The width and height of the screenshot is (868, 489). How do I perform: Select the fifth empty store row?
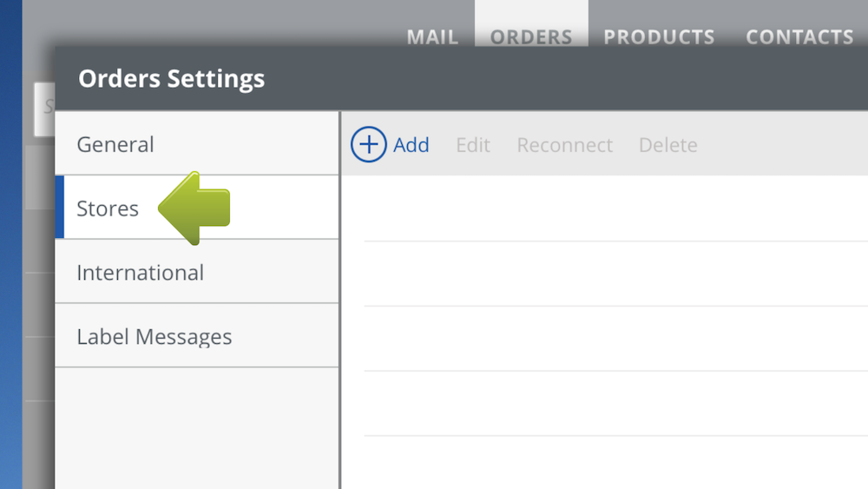[x=608, y=463]
